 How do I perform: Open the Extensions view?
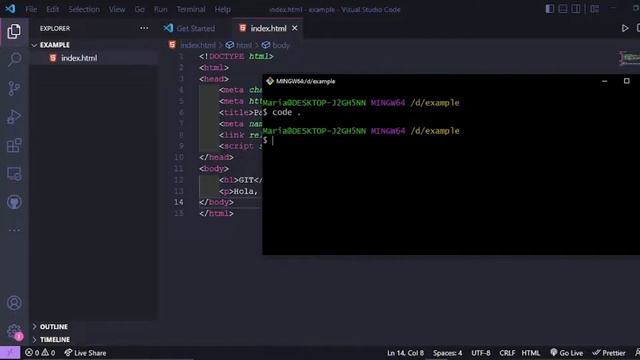point(14,145)
